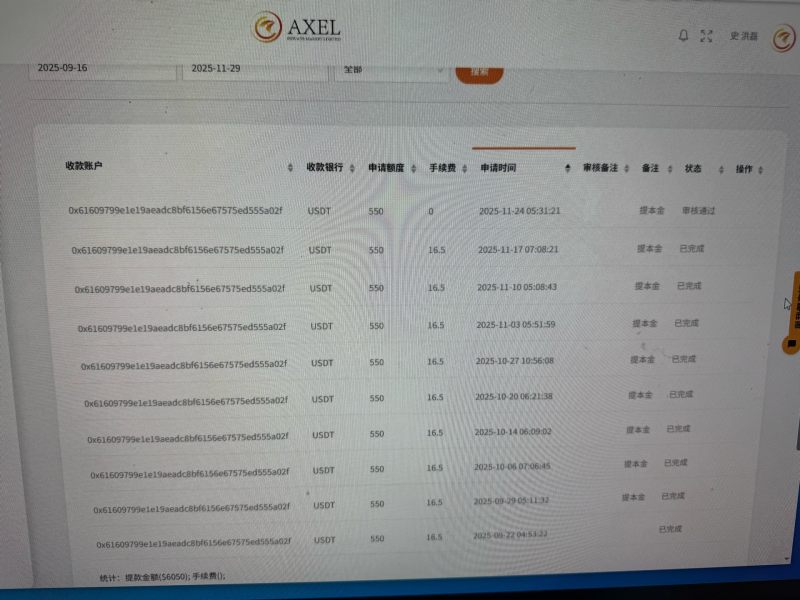The width and height of the screenshot is (800, 600).
Task: Click the time 2025-09-22 04:53:22
Action: point(510,535)
